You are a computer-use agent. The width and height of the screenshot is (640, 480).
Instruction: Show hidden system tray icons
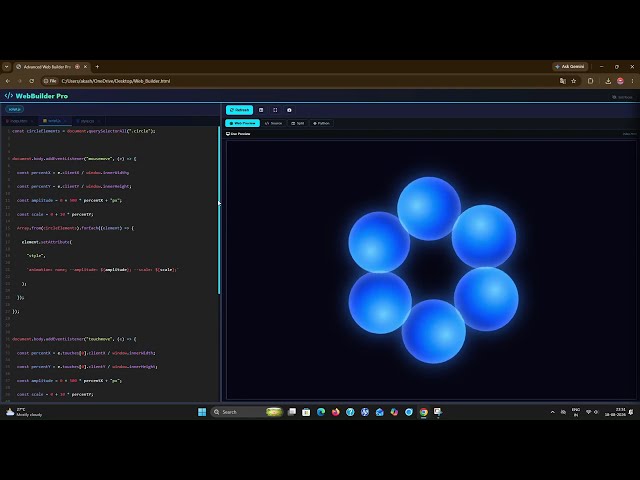tap(553, 412)
